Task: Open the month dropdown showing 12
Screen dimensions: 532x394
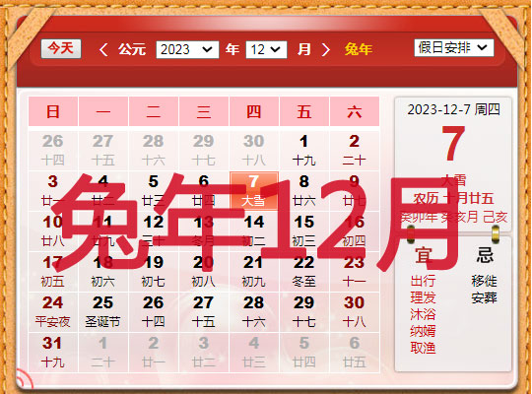Action: click(x=266, y=49)
